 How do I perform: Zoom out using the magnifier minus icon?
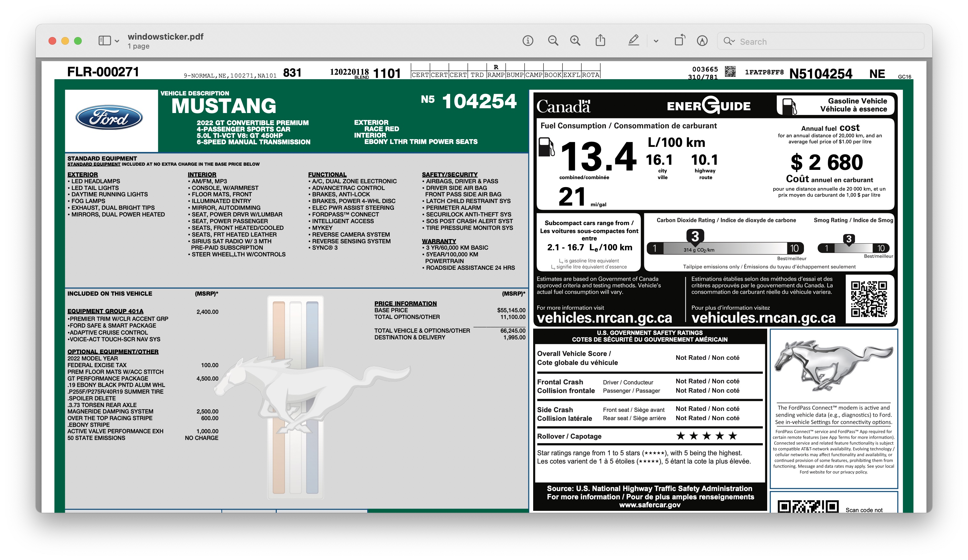point(553,41)
